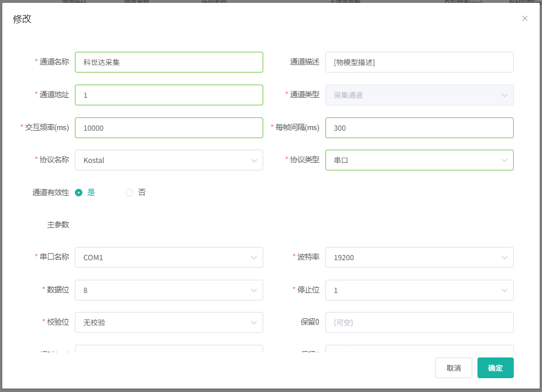
Task: Click the chevron arrow in 波特率 field
Action: (505, 258)
